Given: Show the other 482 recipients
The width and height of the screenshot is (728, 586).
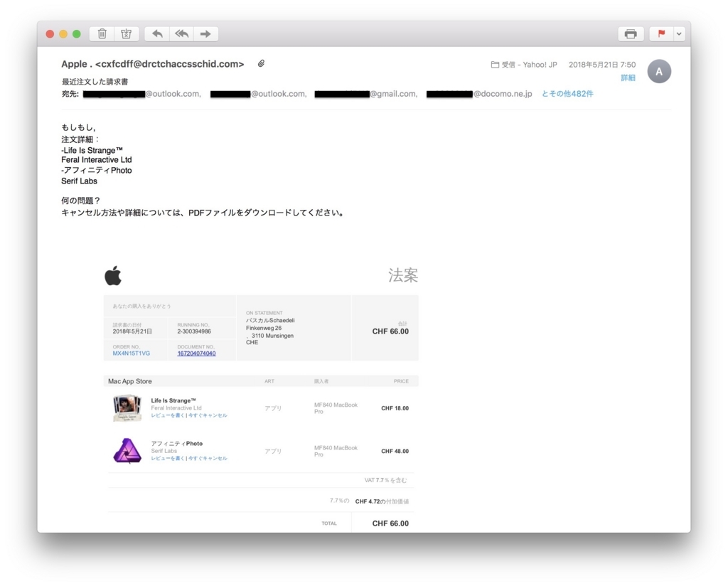Looking at the screenshot, I should pos(567,94).
